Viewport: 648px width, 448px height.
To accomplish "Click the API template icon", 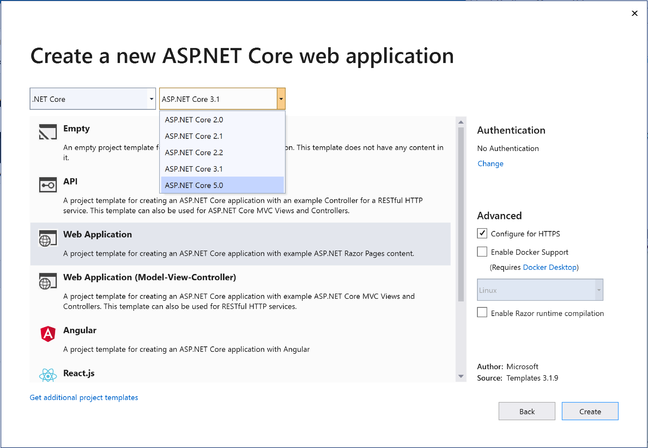I will click(48, 185).
